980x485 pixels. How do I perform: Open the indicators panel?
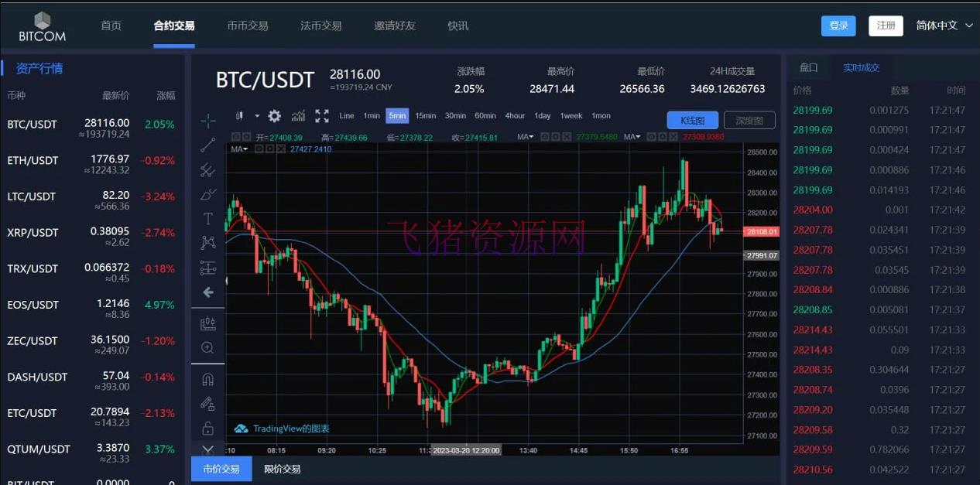tap(298, 116)
